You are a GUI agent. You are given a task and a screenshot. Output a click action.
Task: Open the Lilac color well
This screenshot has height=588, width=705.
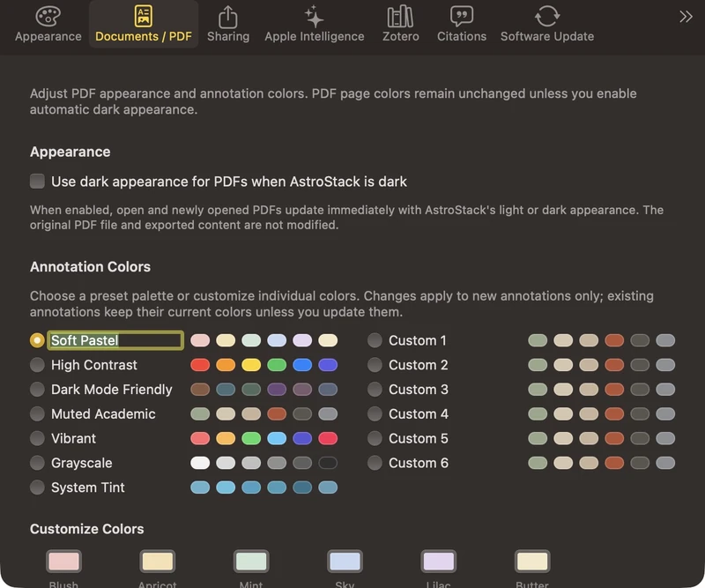pyautogui.click(x=438, y=561)
